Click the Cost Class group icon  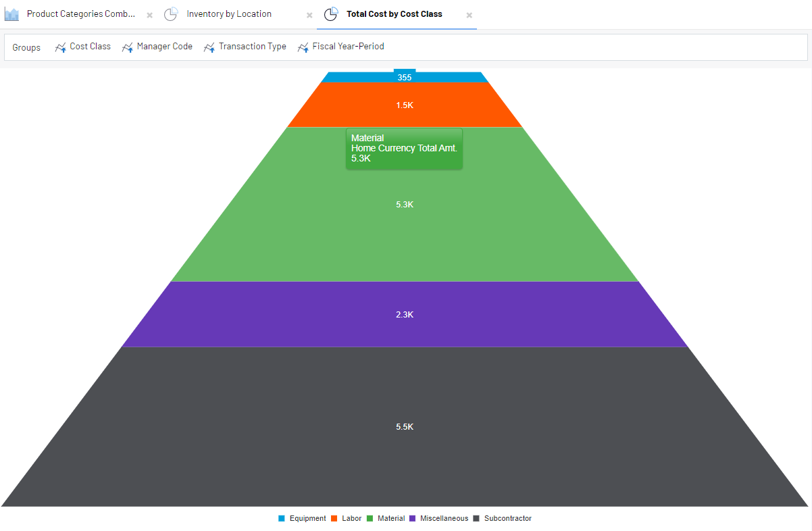(61, 47)
